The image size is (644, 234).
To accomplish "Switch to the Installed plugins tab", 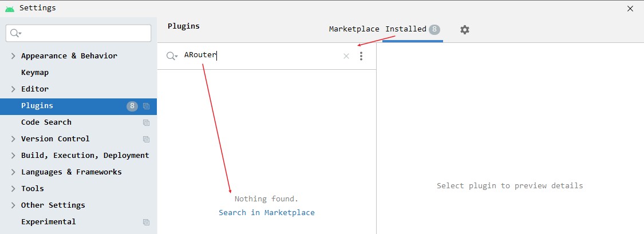I will [x=406, y=29].
